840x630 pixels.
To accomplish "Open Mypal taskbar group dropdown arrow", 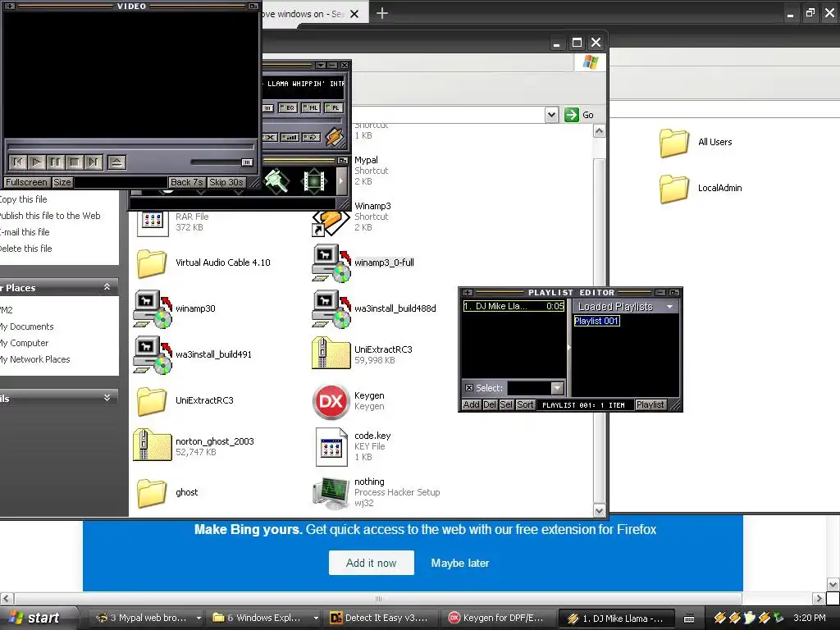I will click(x=199, y=618).
